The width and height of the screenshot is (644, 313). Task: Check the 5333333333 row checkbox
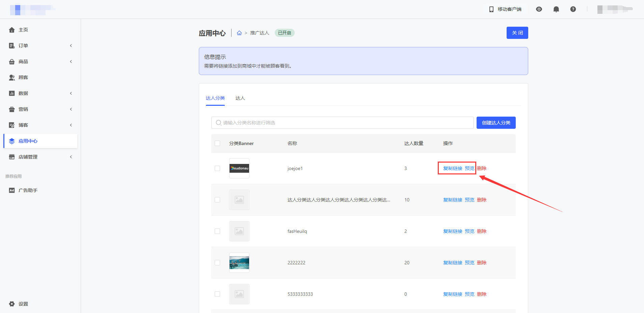click(217, 294)
